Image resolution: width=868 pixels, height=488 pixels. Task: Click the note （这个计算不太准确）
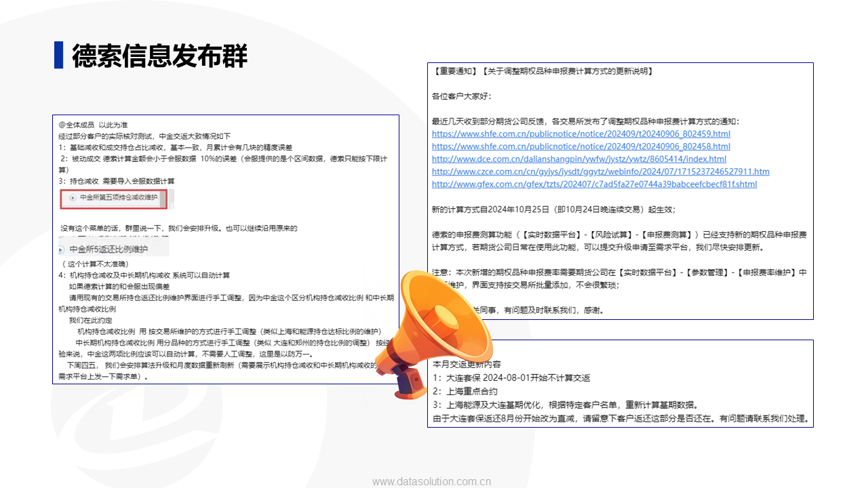click(x=96, y=264)
